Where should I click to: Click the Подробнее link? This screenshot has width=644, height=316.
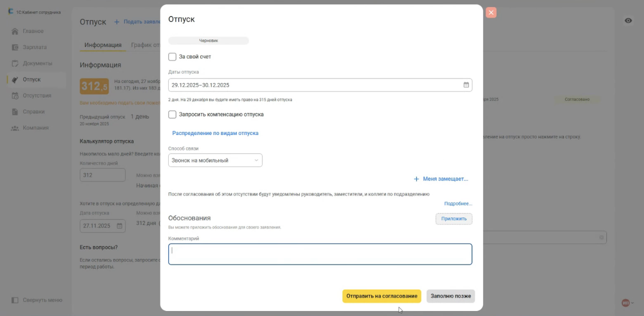click(458, 204)
